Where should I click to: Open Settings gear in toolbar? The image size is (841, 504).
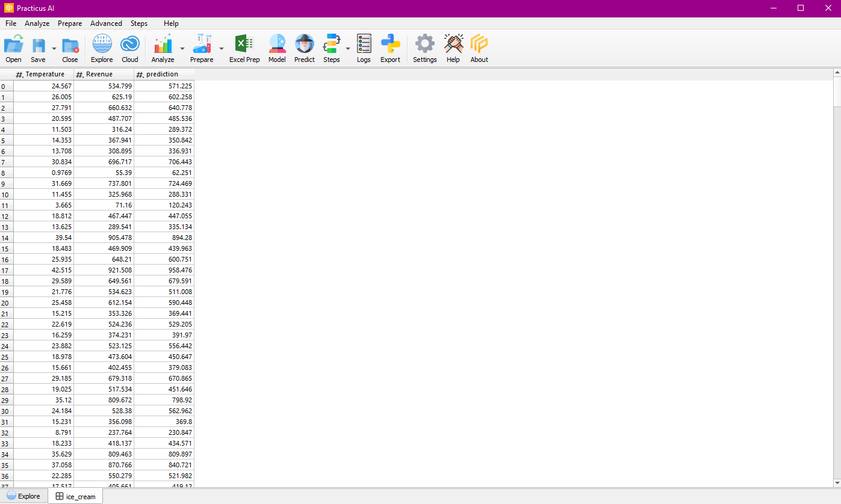pyautogui.click(x=424, y=46)
